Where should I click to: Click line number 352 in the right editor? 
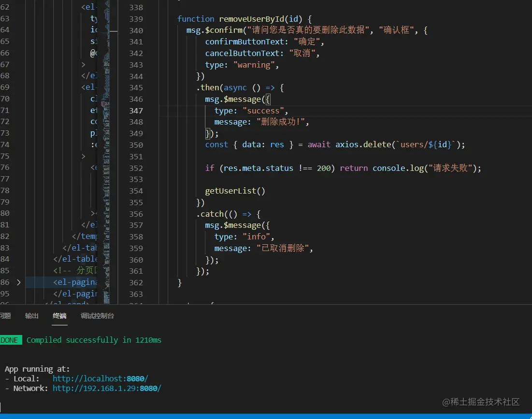[136, 168]
